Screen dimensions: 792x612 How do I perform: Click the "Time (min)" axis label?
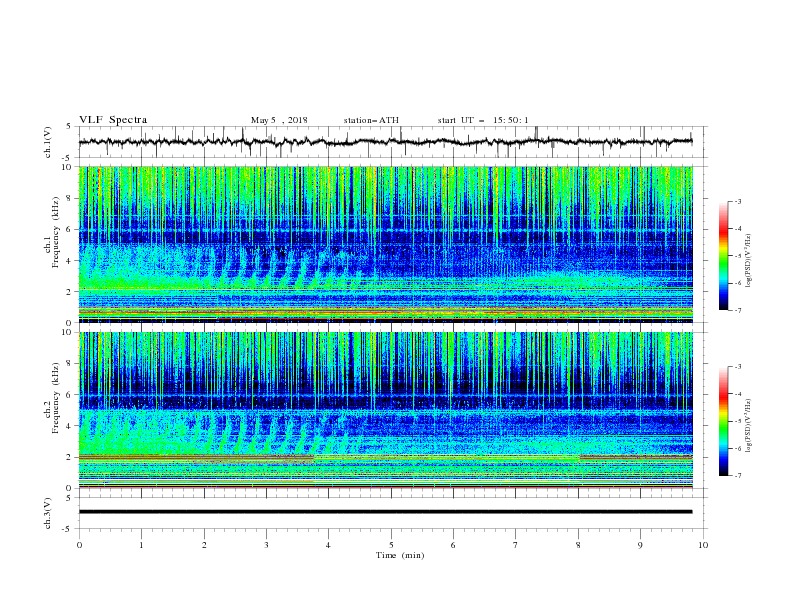400,555
